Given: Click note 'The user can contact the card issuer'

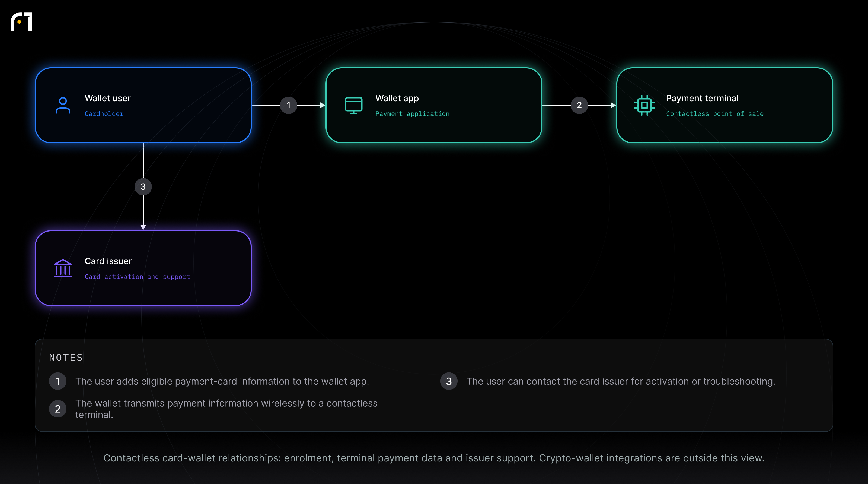Looking at the screenshot, I should pos(621,381).
